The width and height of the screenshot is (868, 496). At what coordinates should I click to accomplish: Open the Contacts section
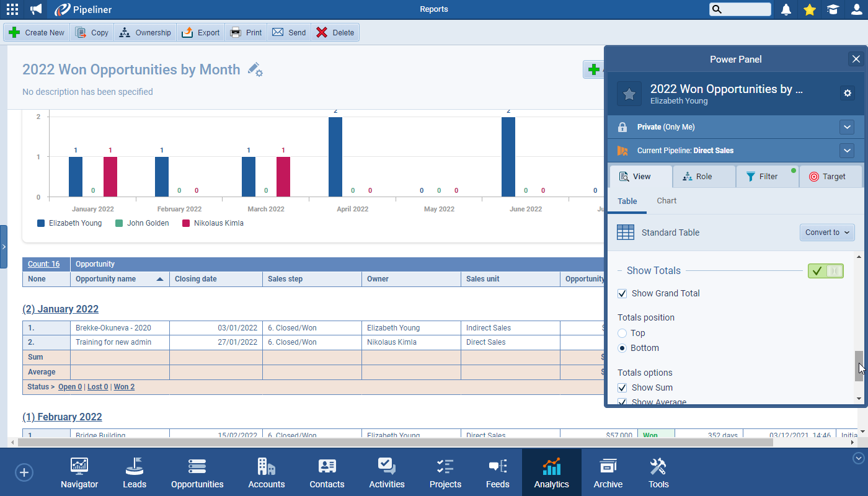(327, 472)
